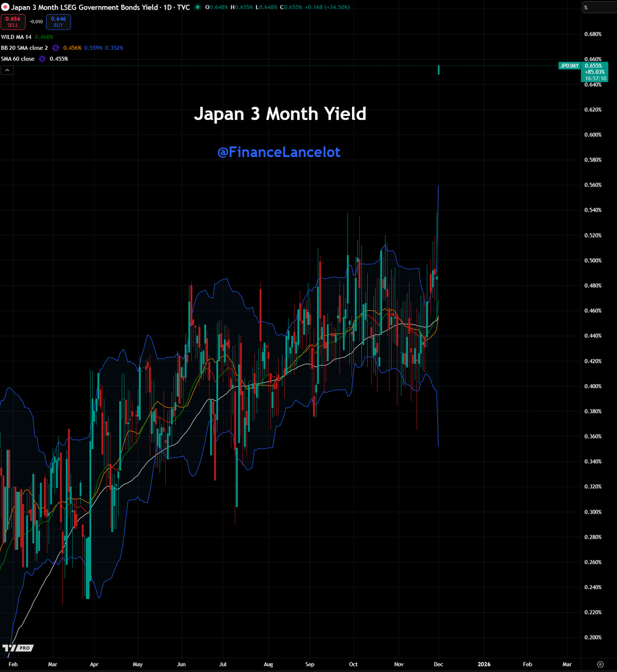The image size is (617, 672).
Task: Click the 0.500% level on the price scale
Action: click(593, 260)
